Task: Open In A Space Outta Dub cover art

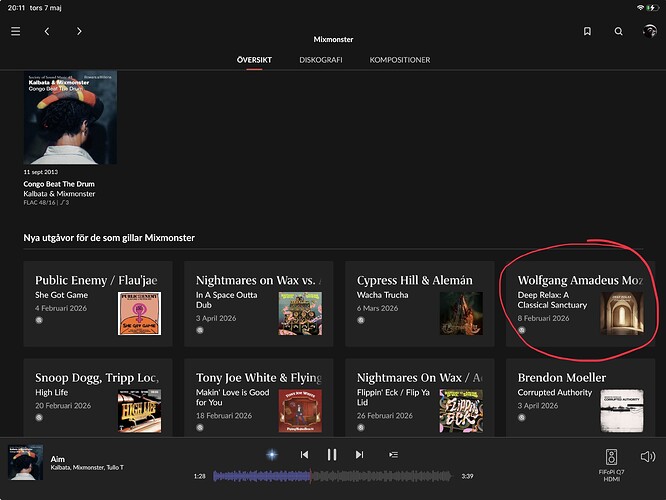Action: click(x=300, y=314)
